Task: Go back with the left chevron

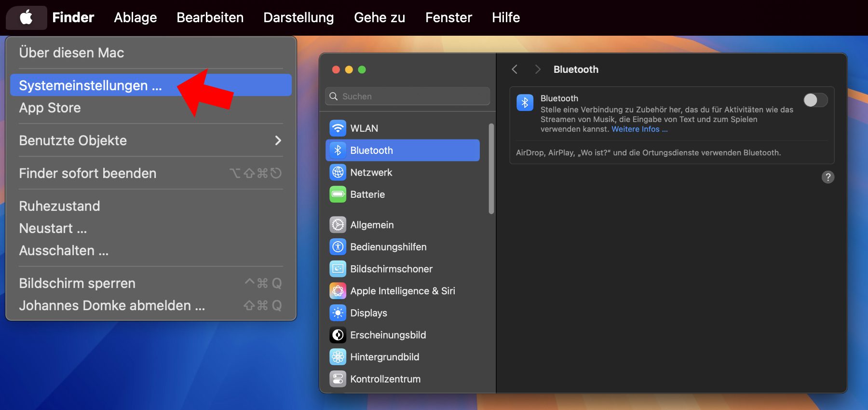Action: [x=515, y=69]
